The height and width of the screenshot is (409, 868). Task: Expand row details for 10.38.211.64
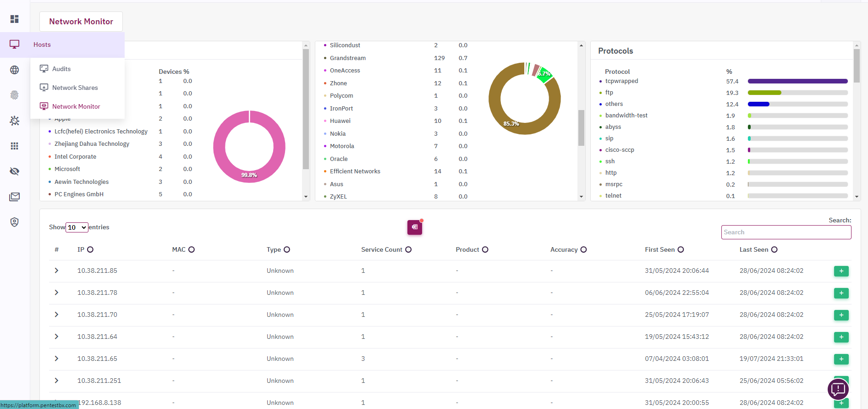click(56, 337)
